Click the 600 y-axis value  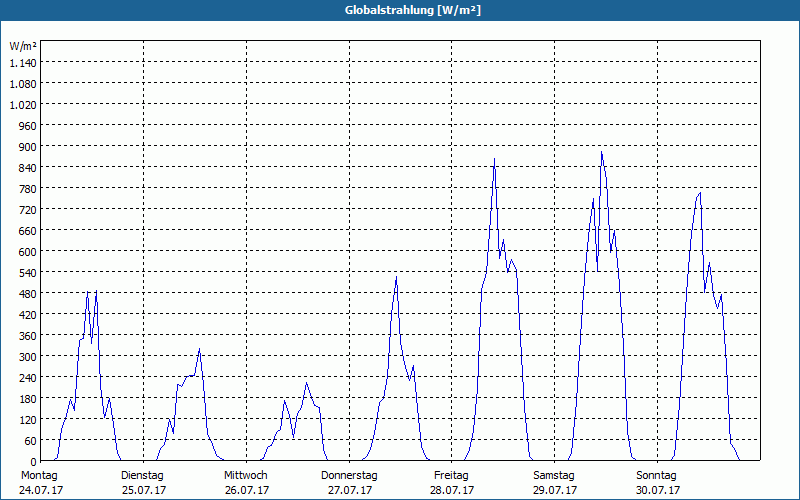(x=29, y=252)
